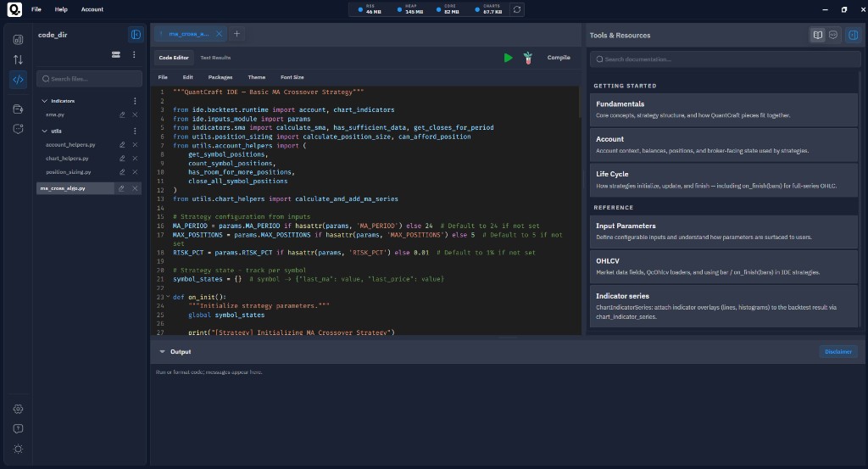Open the indicators folder three-dot menu
868x469 pixels.
coord(135,101)
